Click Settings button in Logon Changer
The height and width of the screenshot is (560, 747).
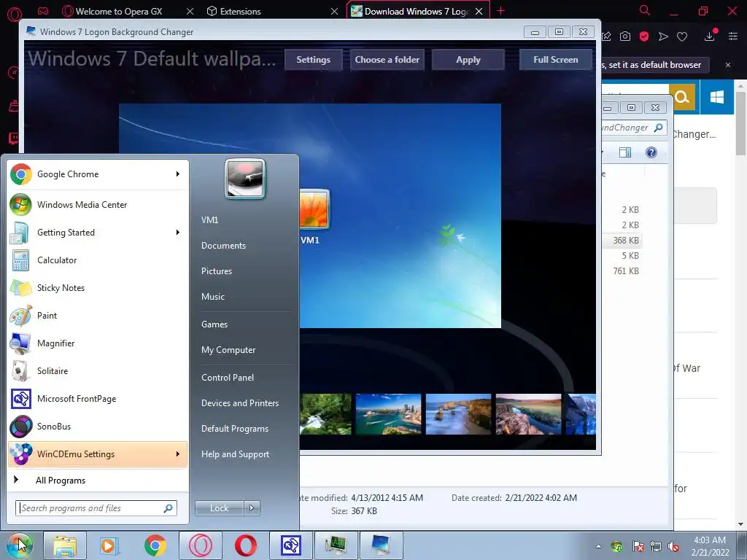coord(314,60)
